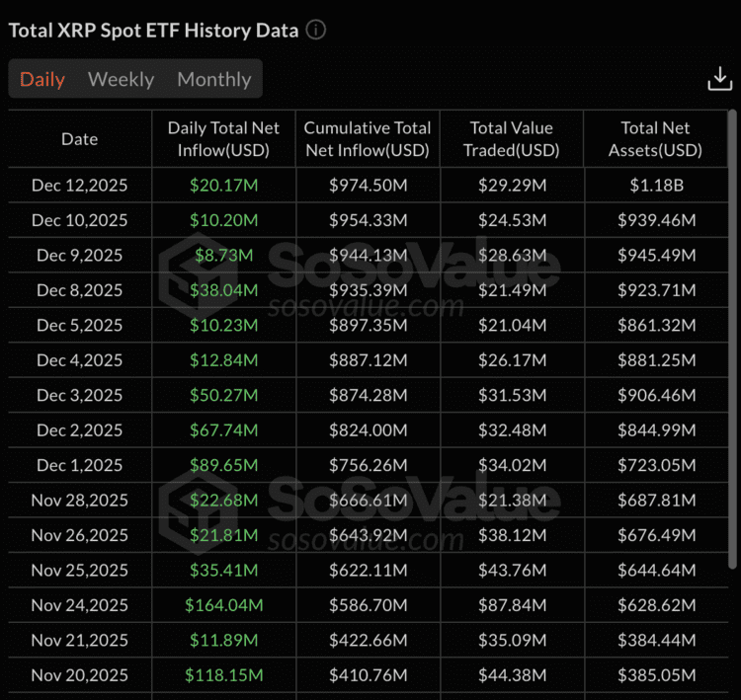The width and height of the screenshot is (741, 700).
Task: Click the Date column header
Action: (x=79, y=139)
